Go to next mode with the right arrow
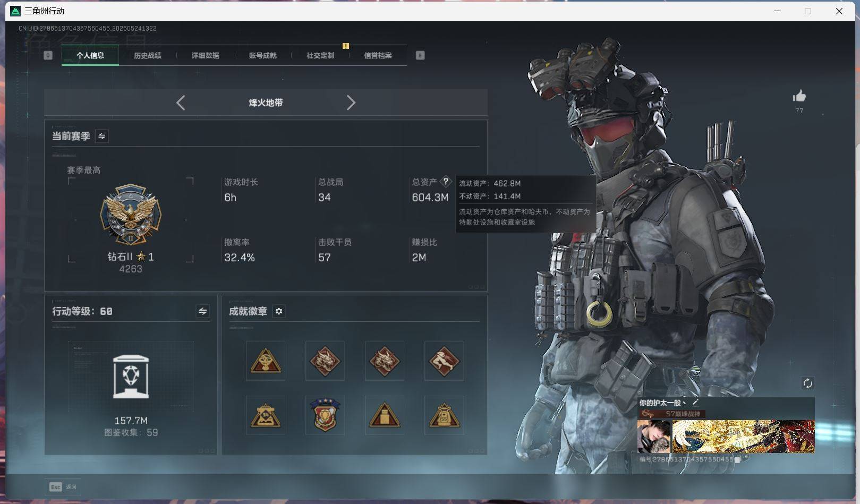 (x=351, y=102)
